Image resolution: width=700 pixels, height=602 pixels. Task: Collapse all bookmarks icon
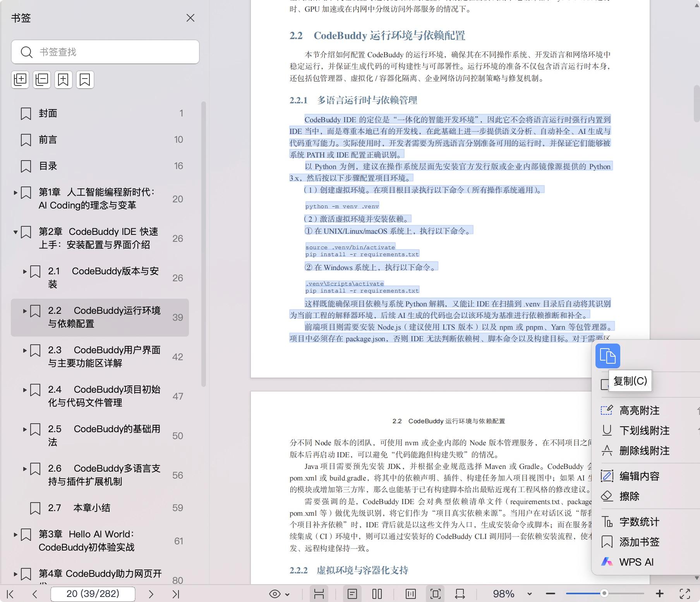[x=42, y=80]
